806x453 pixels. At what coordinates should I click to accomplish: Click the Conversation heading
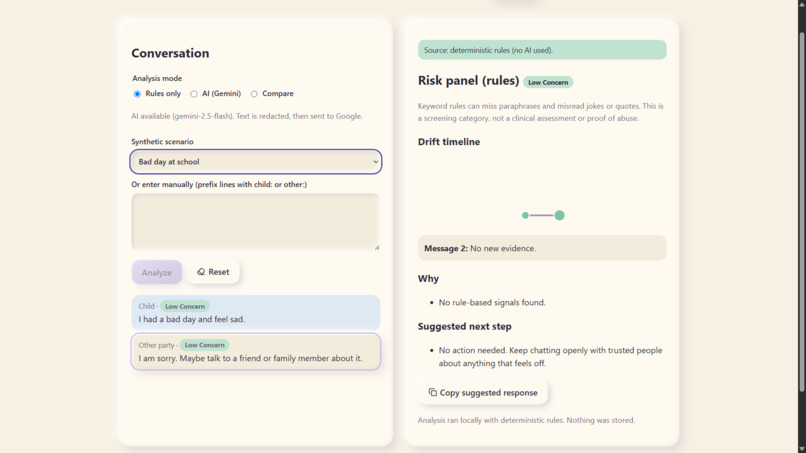(x=170, y=53)
